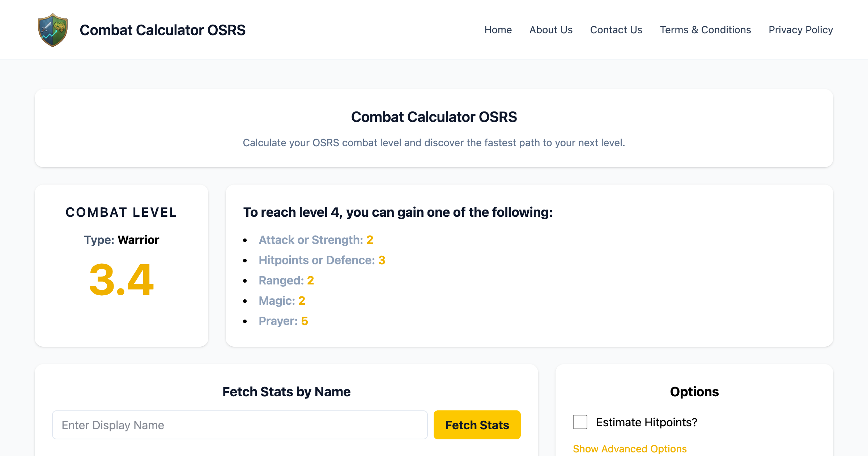Click the header site title text

(x=162, y=30)
